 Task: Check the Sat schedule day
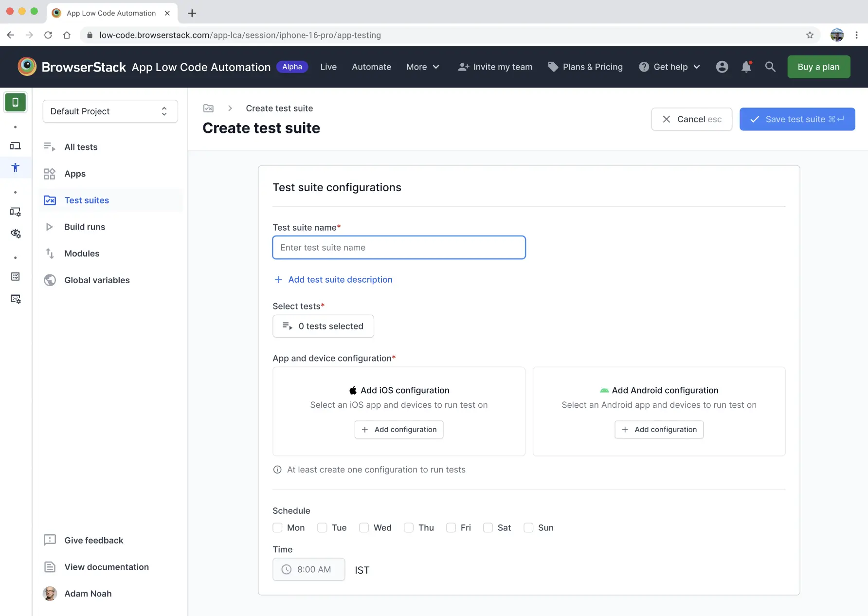coord(488,527)
